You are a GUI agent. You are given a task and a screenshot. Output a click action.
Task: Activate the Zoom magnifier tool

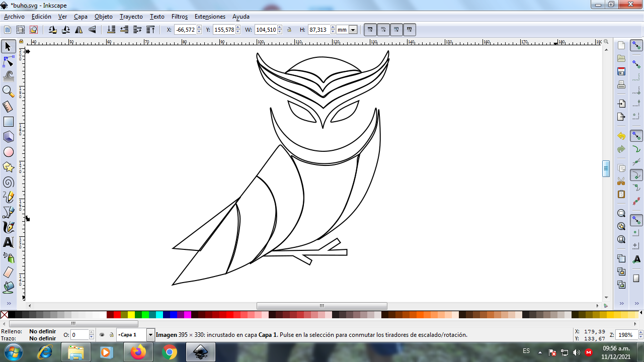point(8,92)
